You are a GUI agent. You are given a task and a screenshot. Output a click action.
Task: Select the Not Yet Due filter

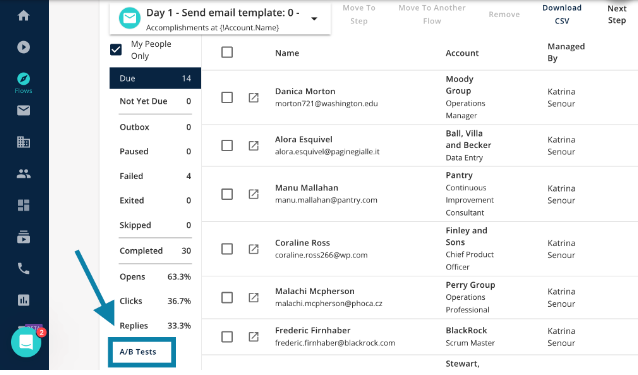tap(155, 101)
